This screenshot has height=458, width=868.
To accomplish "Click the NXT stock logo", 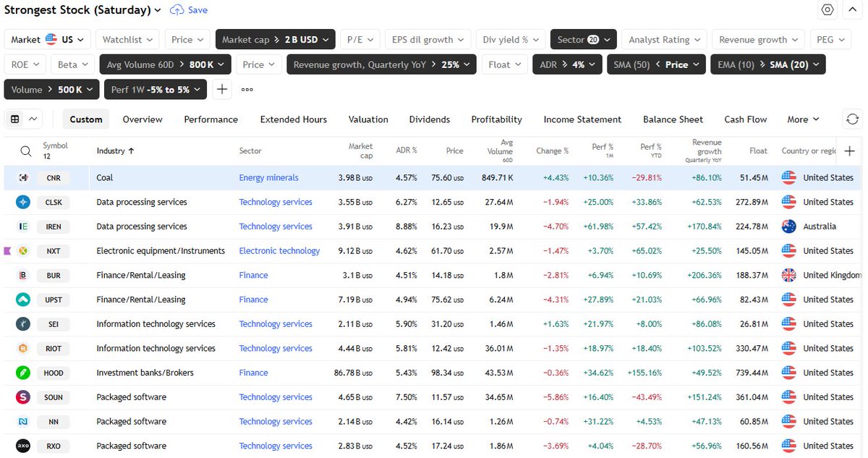I will [24, 251].
